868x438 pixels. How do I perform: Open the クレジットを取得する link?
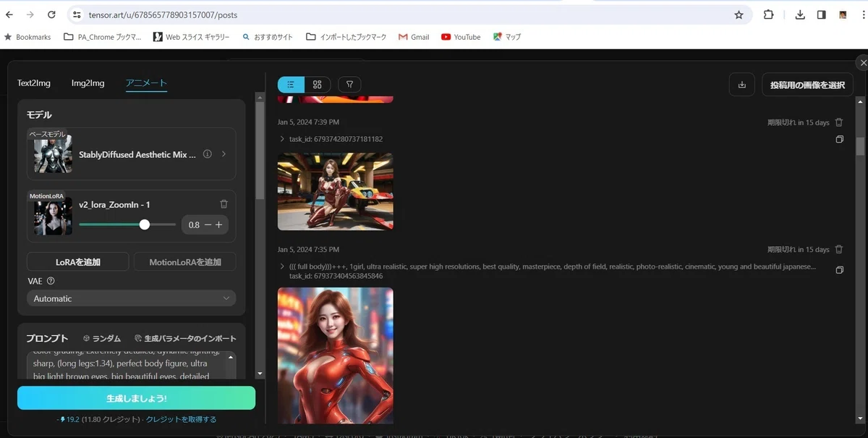(181, 419)
